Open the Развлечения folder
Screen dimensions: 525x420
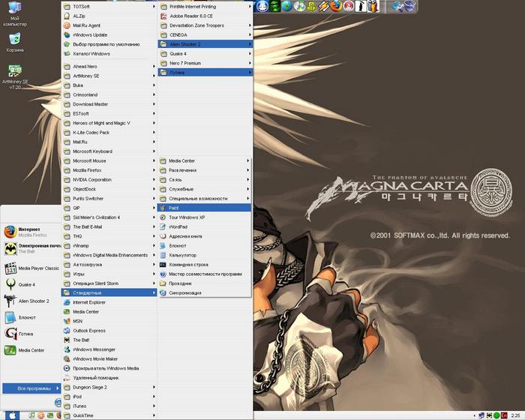coord(205,170)
